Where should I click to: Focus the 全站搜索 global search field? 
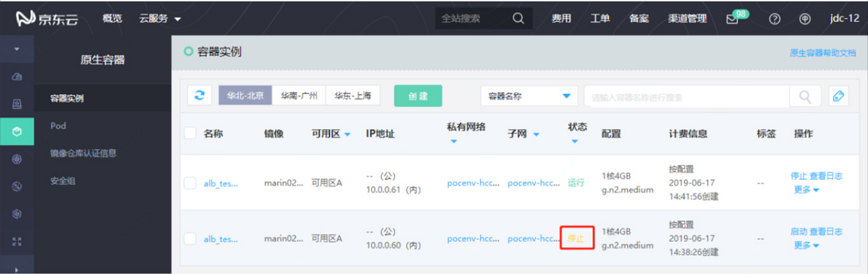(472, 18)
